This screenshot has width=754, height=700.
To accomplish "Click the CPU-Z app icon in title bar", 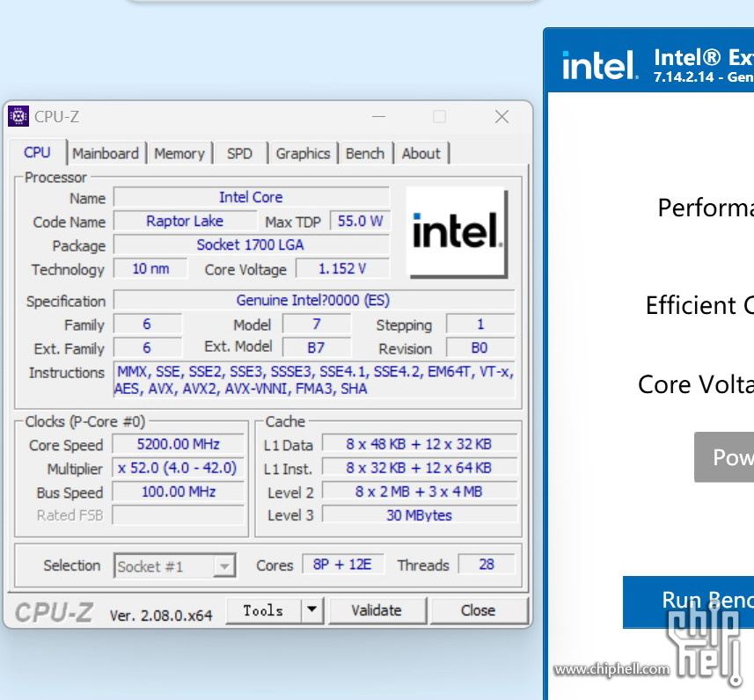I will (x=18, y=116).
